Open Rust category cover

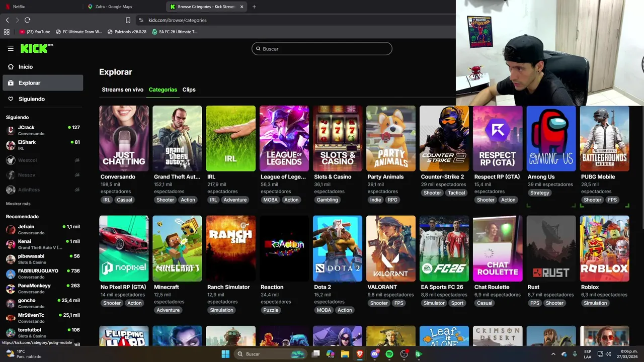tap(551, 248)
